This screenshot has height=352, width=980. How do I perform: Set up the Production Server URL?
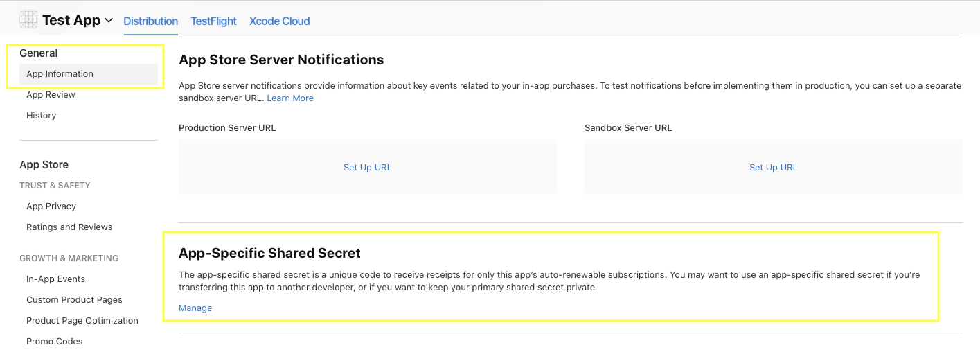point(368,167)
